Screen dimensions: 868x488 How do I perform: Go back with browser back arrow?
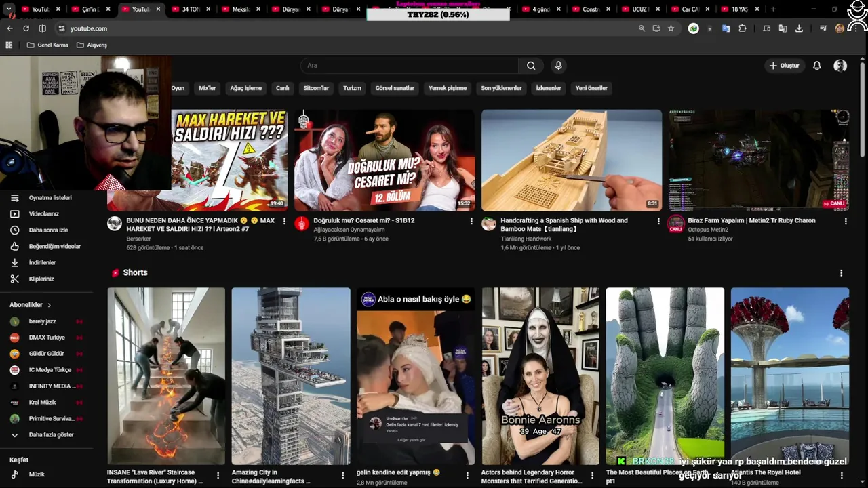9,28
